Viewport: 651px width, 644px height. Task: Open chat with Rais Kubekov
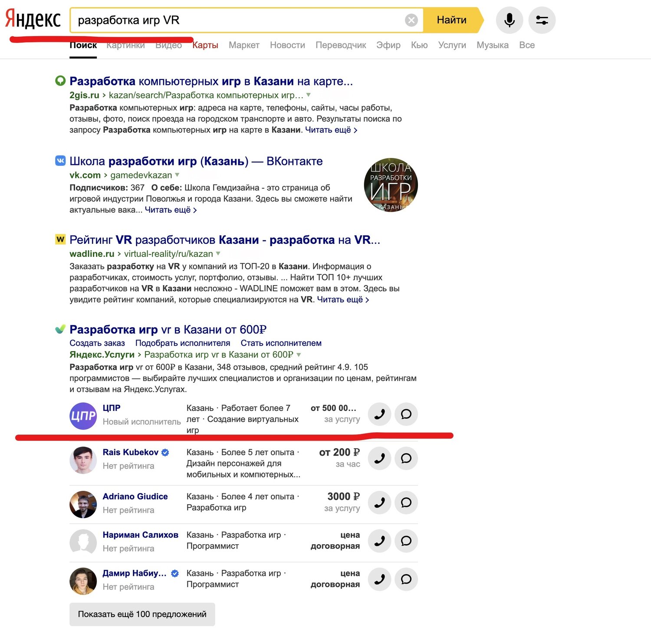[406, 458]
